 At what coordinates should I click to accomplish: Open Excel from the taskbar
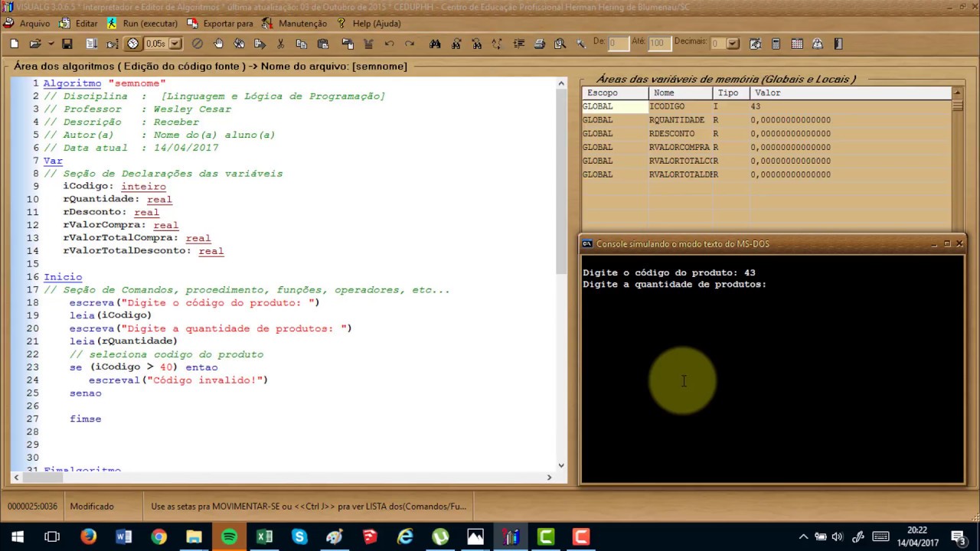(264, 536)
